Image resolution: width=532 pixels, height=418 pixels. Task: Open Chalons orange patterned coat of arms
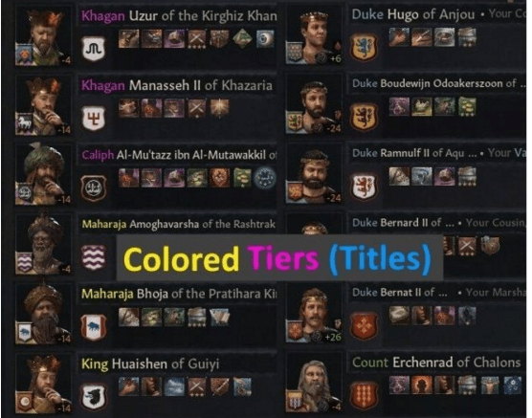[x=364, y=396]
